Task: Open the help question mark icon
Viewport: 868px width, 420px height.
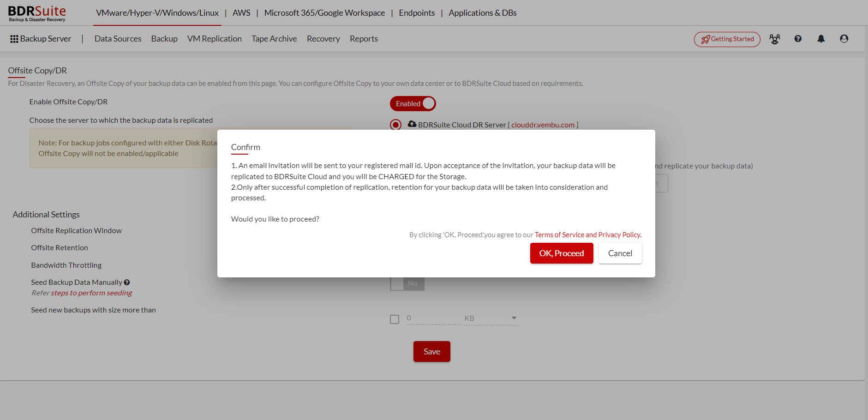Action: 798,39
